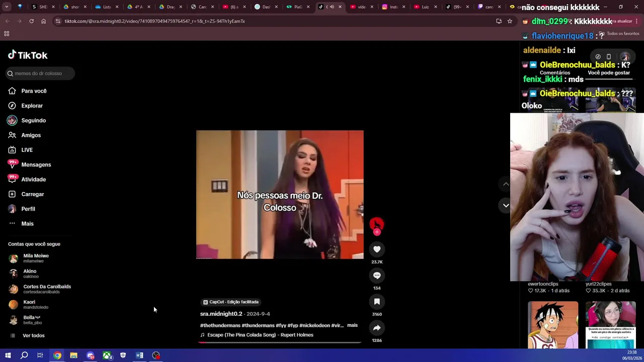Bookmark this page with the star icon
This screenshot has height=362, width=644.
(510, 21)
